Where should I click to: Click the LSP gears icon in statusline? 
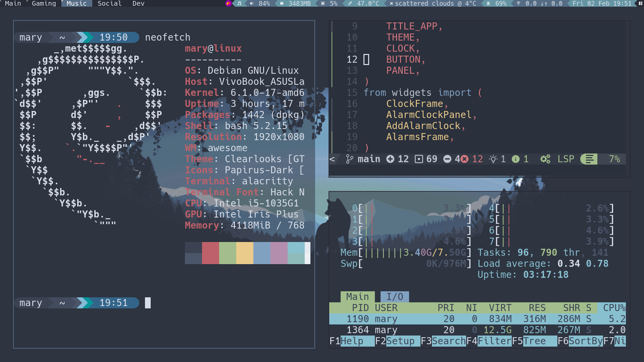click(x=545, y=159)
